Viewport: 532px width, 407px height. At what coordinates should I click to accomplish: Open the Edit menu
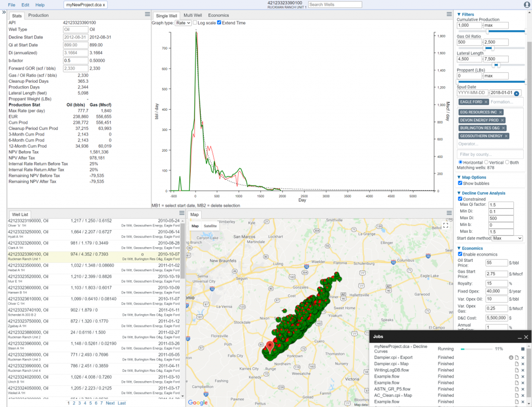[x=25, y=5]
